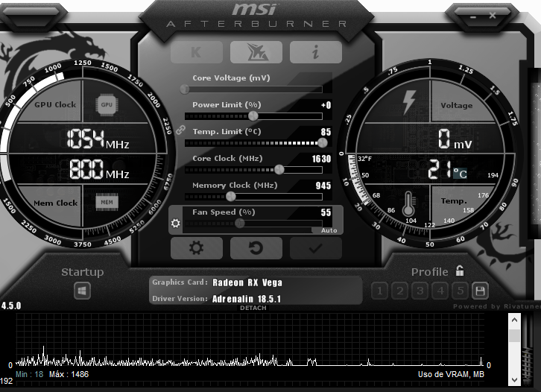
Task: Click the 4.5.0 version number
Action: point(11,306)
